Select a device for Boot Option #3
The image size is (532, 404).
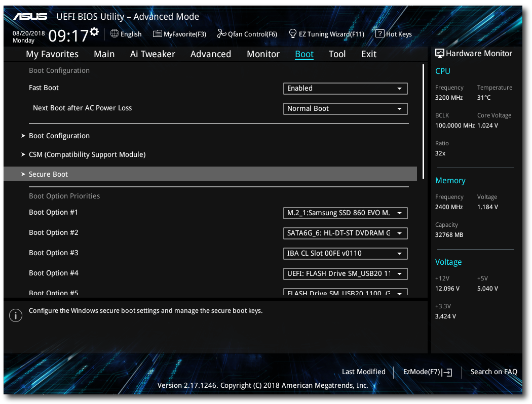[x=345, y=253]
